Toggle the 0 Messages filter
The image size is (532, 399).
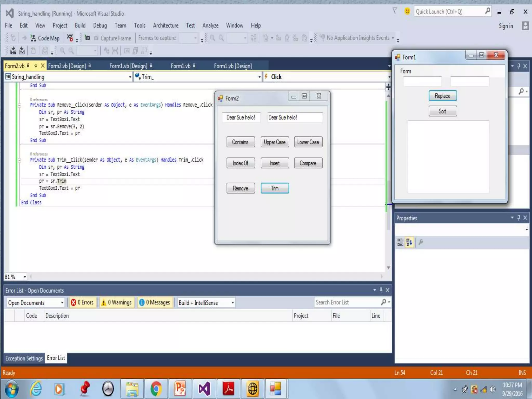[x=155, y=302]
